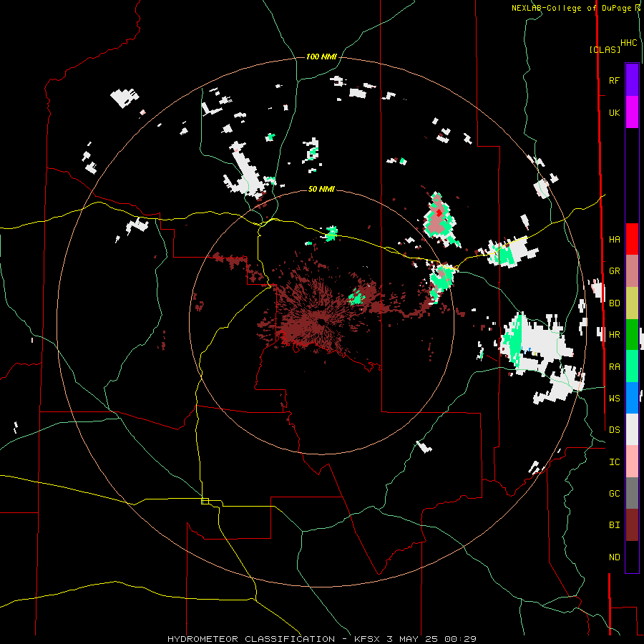The width and height of the screenshot is (644, 644).
Task: Click the GC legend label
Action: [x=614, y=494]
